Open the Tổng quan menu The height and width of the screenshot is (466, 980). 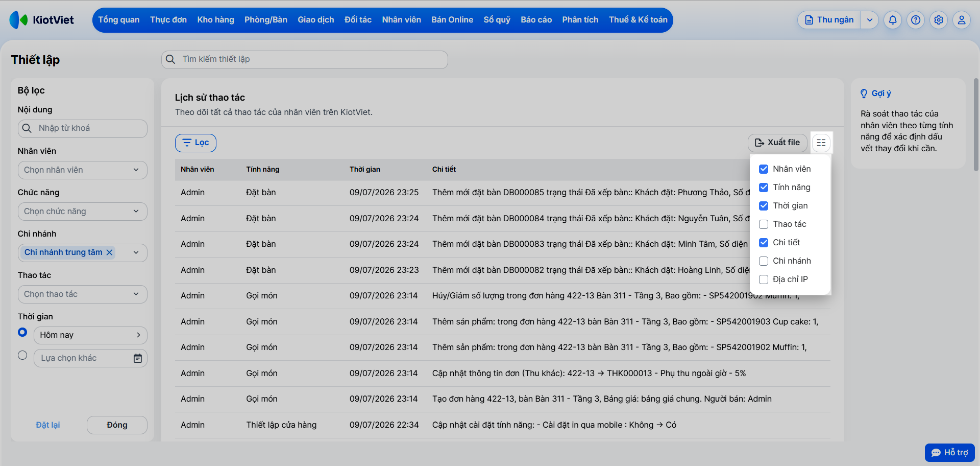(119, 20)
